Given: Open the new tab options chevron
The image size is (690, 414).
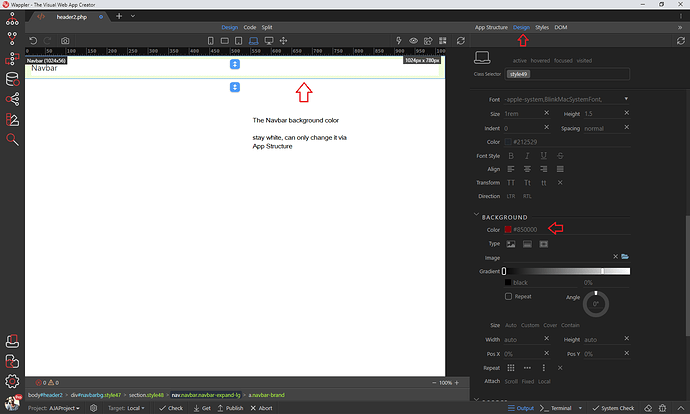Looking at the screenshot, I should 132,16.
